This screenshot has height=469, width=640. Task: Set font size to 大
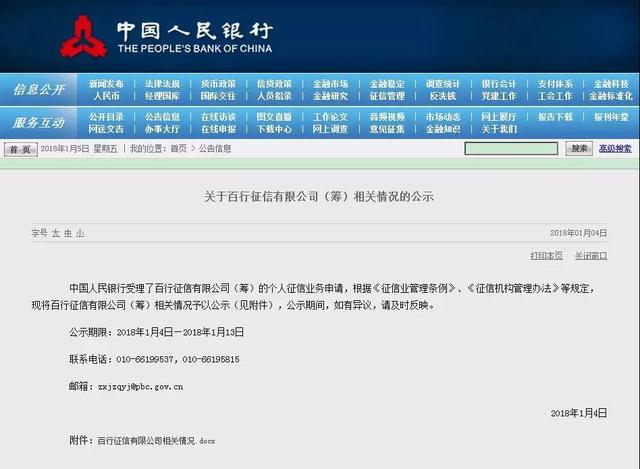click(56, 233)
